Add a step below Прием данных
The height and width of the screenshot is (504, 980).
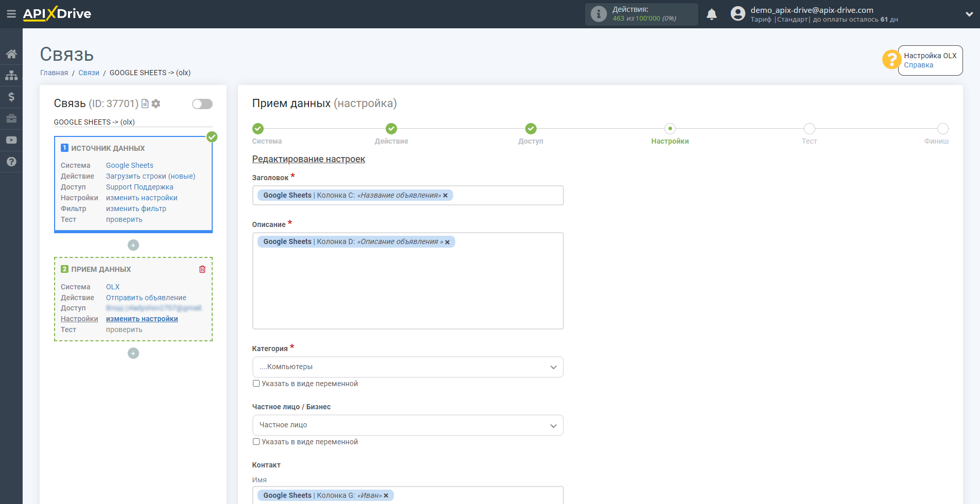pyautogui.click(x=133, y=353)
